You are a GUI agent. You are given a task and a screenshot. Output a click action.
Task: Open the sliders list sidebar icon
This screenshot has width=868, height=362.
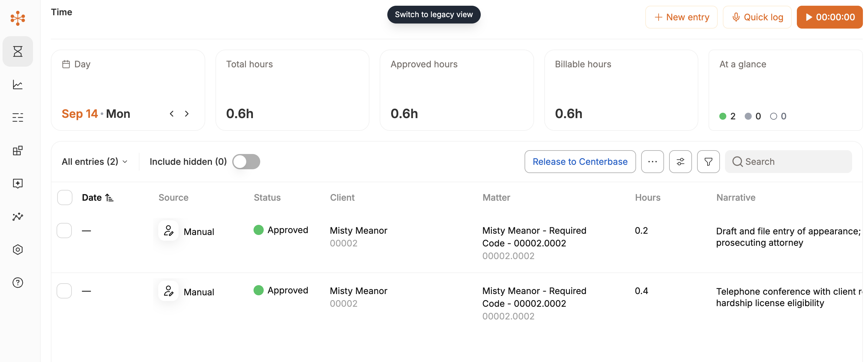point(17,117)
